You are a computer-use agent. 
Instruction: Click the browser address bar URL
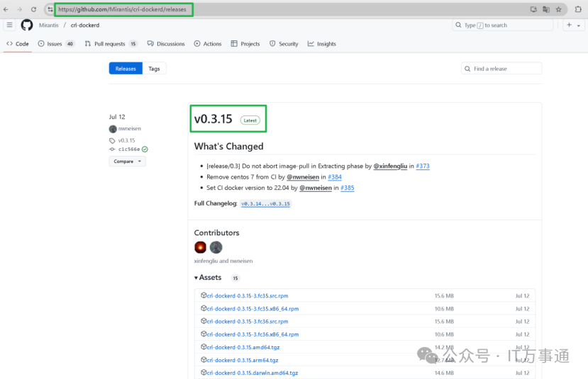[122, 9]
